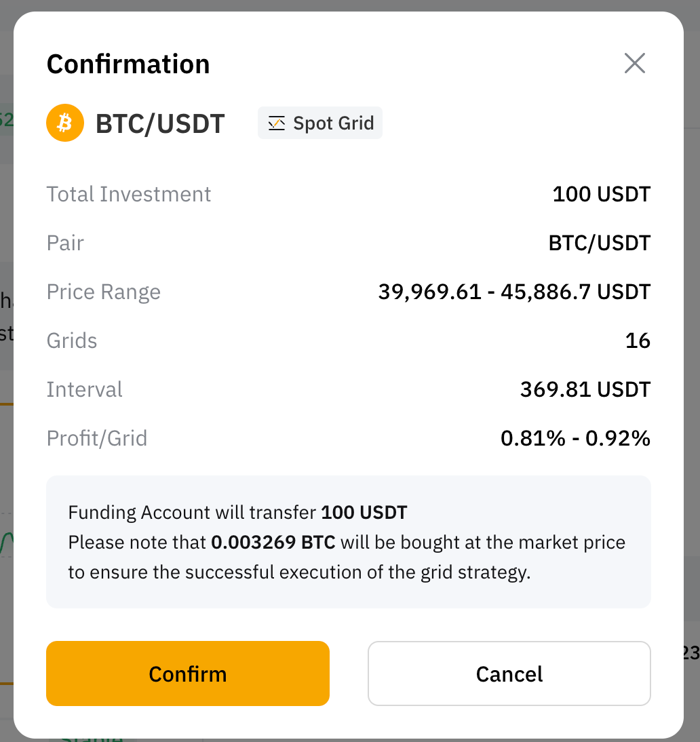Click the Confirmation dialog title

point(128,64)
